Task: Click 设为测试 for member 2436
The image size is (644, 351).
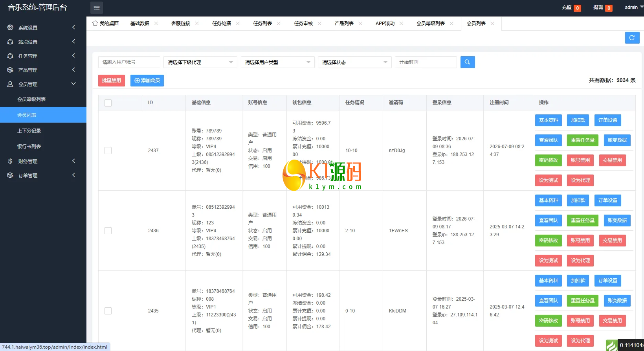Action: [x=549, y=261]
